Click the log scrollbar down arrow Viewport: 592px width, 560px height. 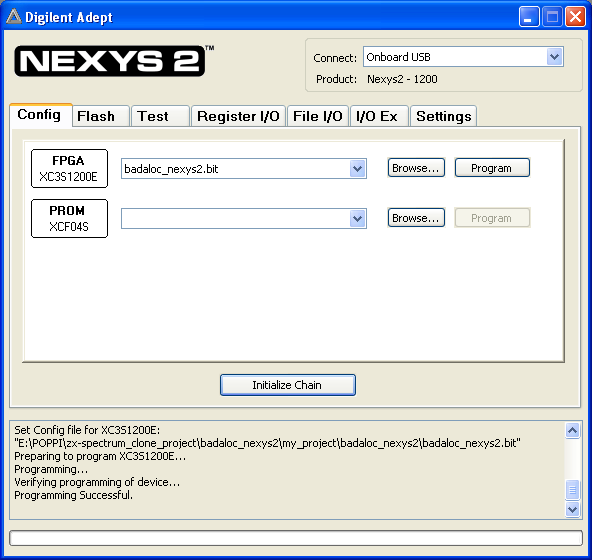[x=572, y=510]
